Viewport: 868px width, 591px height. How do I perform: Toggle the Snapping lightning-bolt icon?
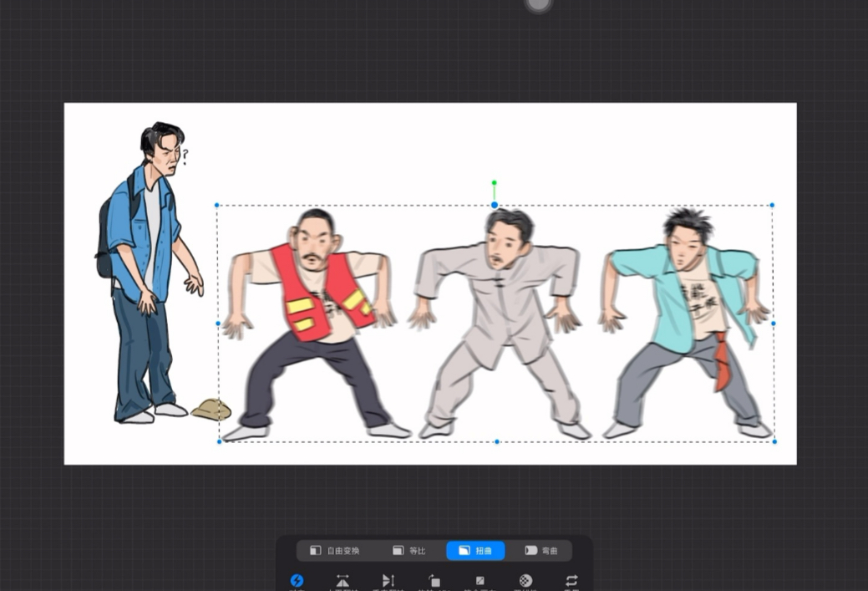point(297,580)
